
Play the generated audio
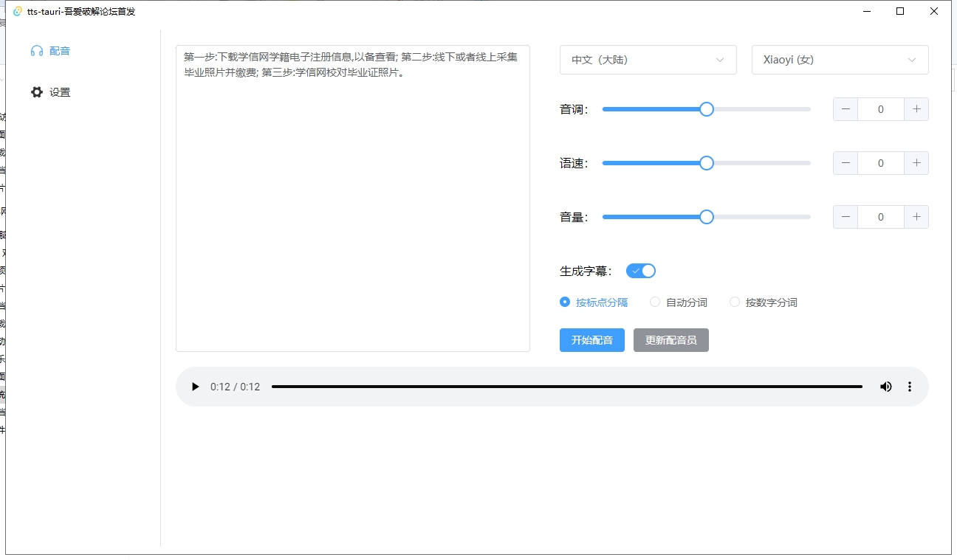195,386
